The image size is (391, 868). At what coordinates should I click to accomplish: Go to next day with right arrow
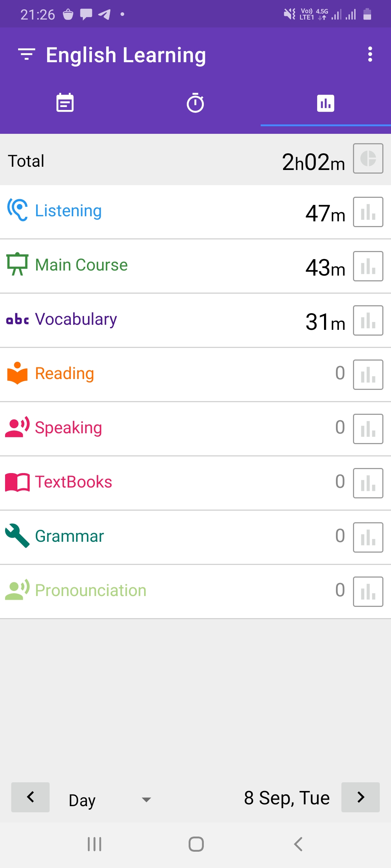point(361,797)
